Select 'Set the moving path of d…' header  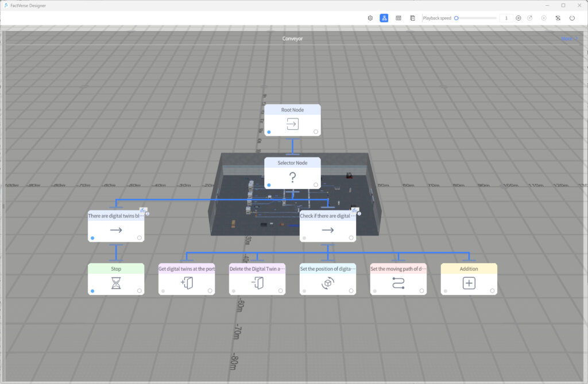coord(399,269)
